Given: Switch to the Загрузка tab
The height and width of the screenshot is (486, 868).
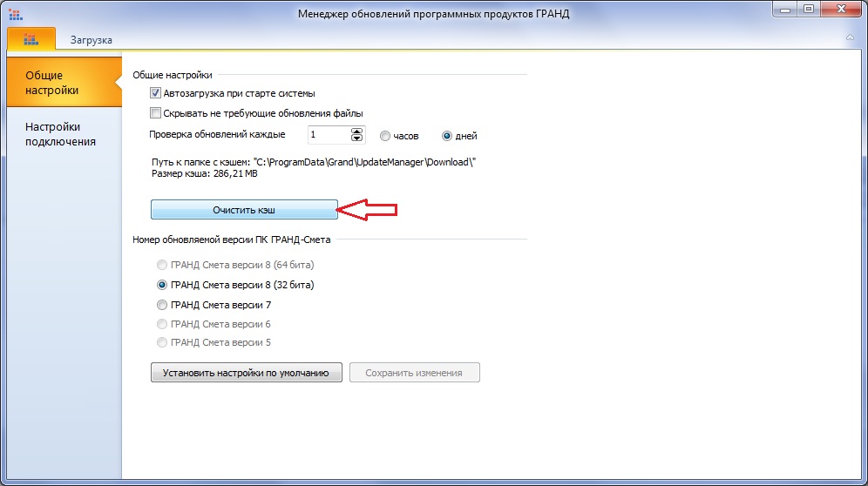Looking at the screenshot, I should pyautogui.click(x=92, y=40).
